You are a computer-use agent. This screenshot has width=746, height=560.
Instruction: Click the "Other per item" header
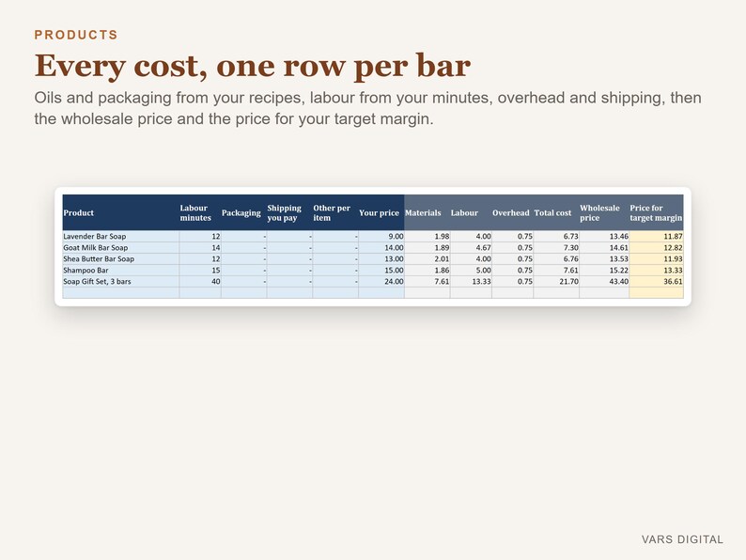[x=335, y=212]
